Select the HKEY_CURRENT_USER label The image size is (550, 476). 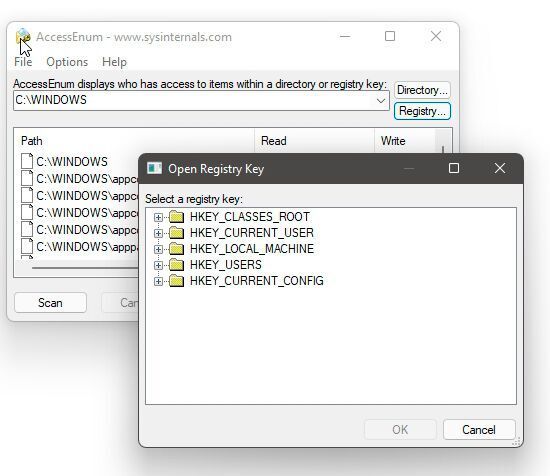[x=252, y=233]
